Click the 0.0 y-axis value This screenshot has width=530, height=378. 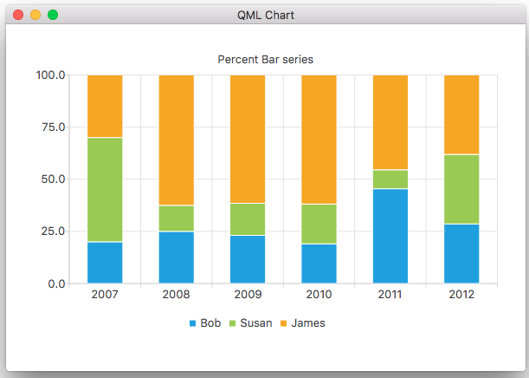[56, 284]
